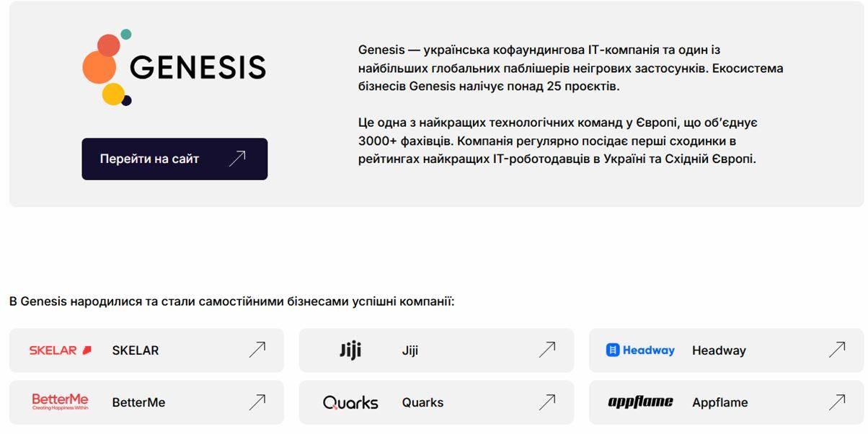Viewport: 868px width, 434px height.
Task: Click the Genesis logo
Action: pyautogui.click(x=174, y=67)
